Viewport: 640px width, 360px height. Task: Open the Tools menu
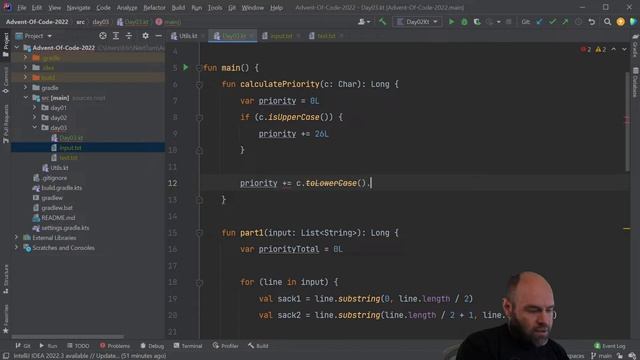(215, 7)
